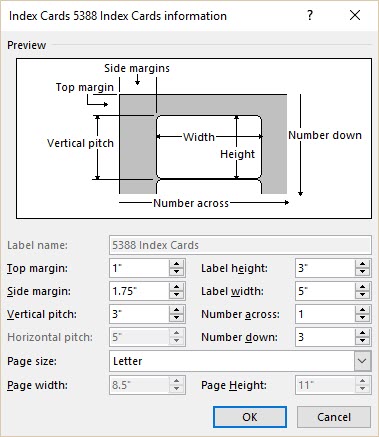Increase the Top margin value

coord(176,264)
